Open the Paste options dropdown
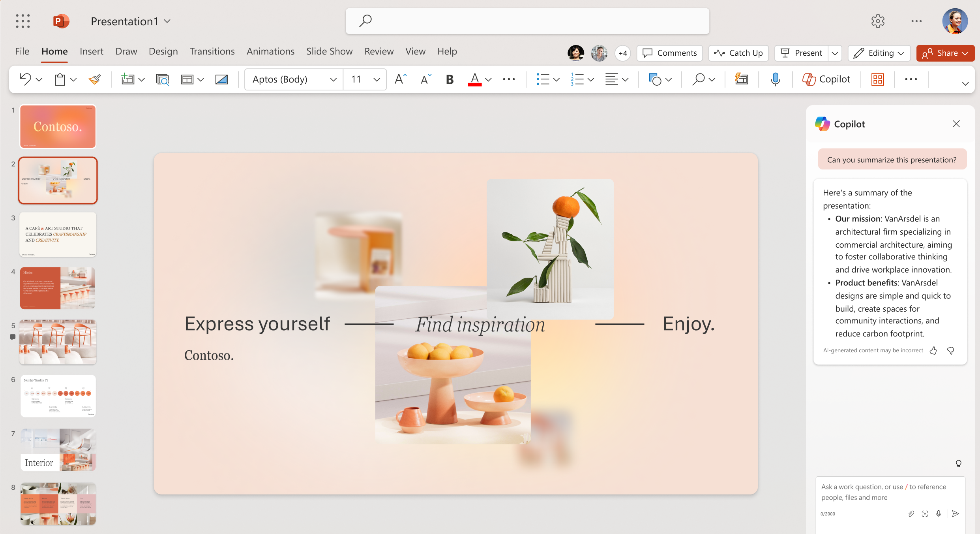This screenshot has width=980, height=534. coord(73,79)
